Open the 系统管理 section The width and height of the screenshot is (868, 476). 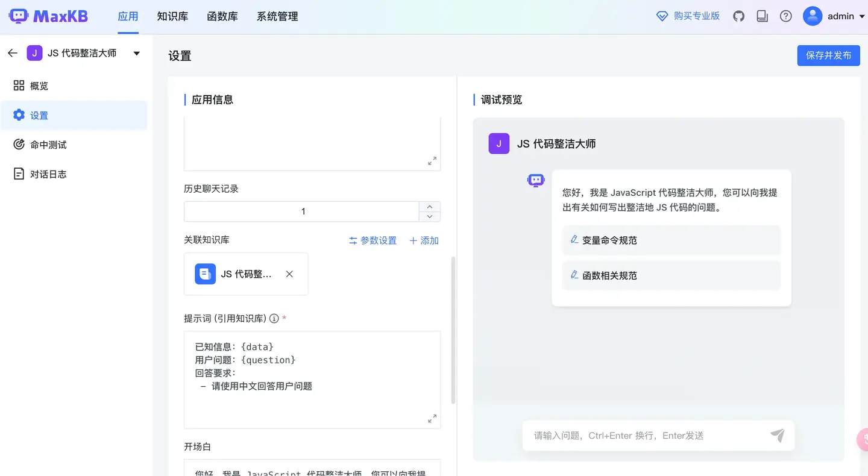tap(277, 16)
